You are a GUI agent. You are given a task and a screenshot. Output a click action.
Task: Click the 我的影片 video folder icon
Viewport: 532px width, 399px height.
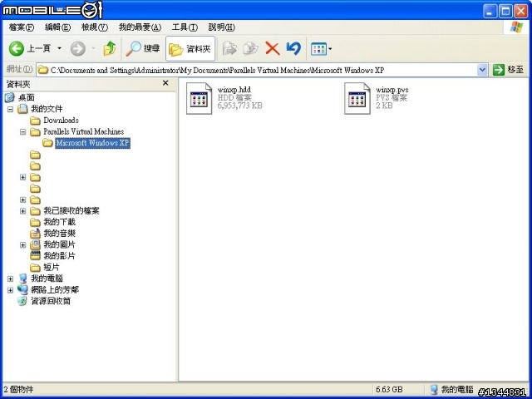(35, 256)
